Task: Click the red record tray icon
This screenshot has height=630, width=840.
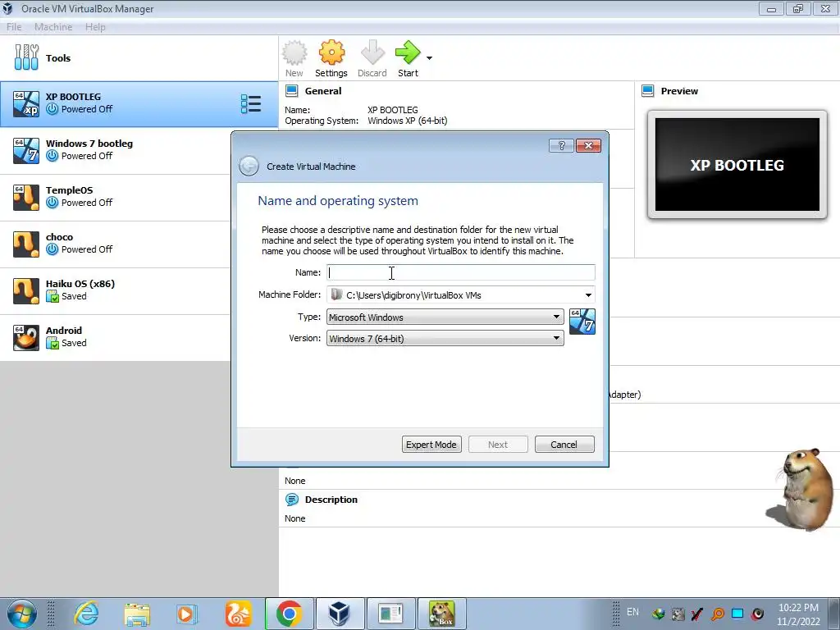Action: 757,614
